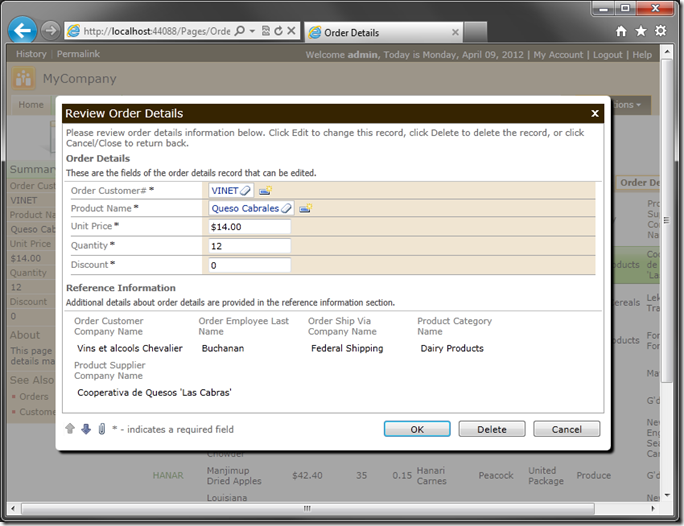
Task: Click the horizontal scrollbar left arrow
Action: [x=13, y=509]
